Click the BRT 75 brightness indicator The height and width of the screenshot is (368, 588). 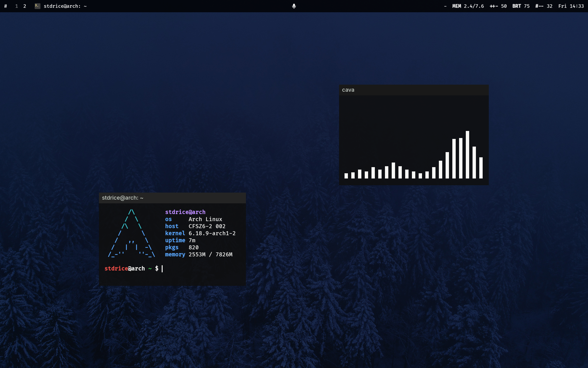tap(521, 6)
